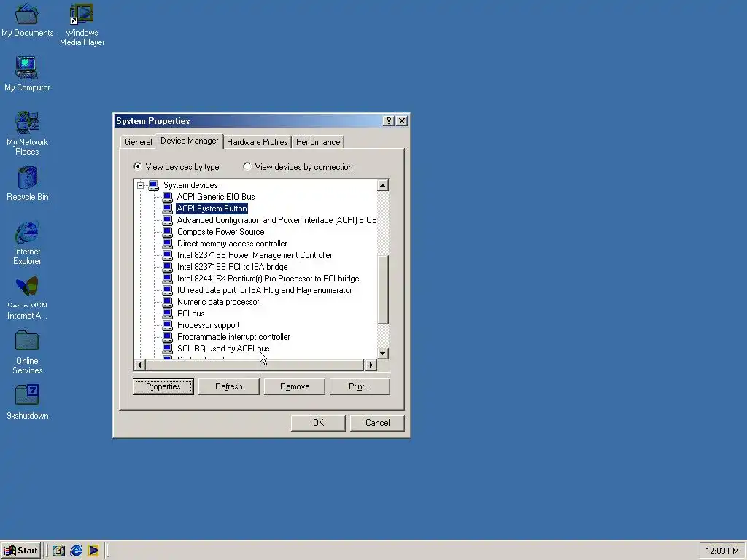Confirm with the OK button
Image resolution: width=747 pixels, height=560 pixels.
(x=318, y=423)
